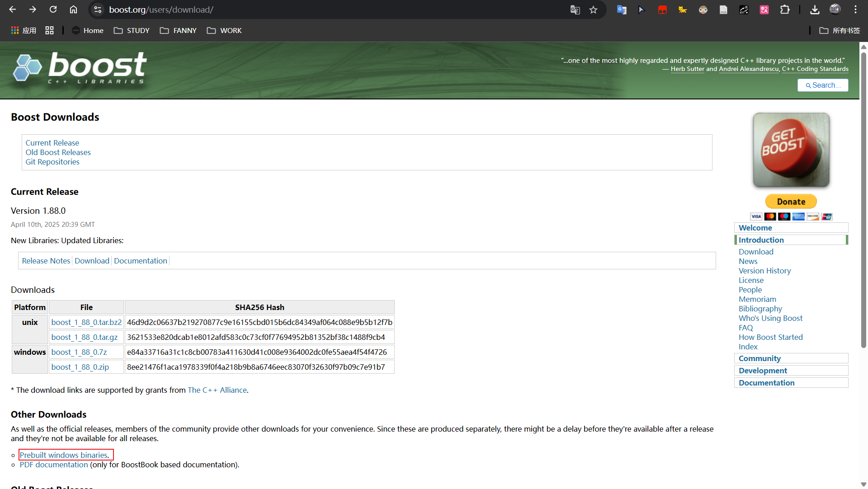Open the WORK bookmarks folder
The height and width of the screenshot is (489, 868).
point(224,30)
